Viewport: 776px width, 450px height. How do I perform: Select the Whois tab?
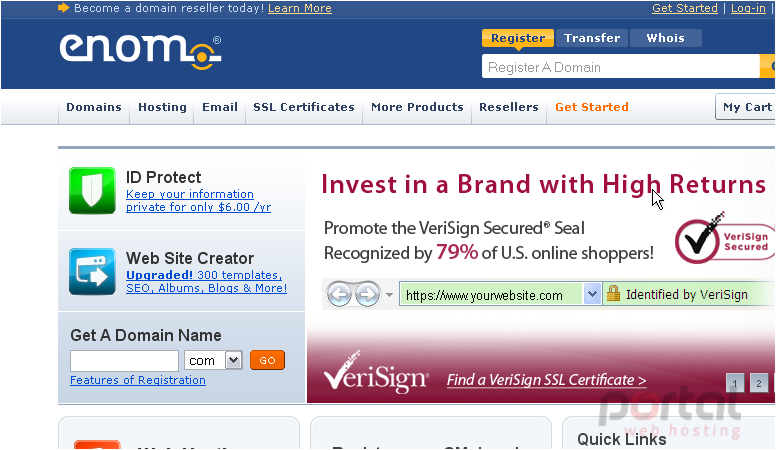click(666, 38)
